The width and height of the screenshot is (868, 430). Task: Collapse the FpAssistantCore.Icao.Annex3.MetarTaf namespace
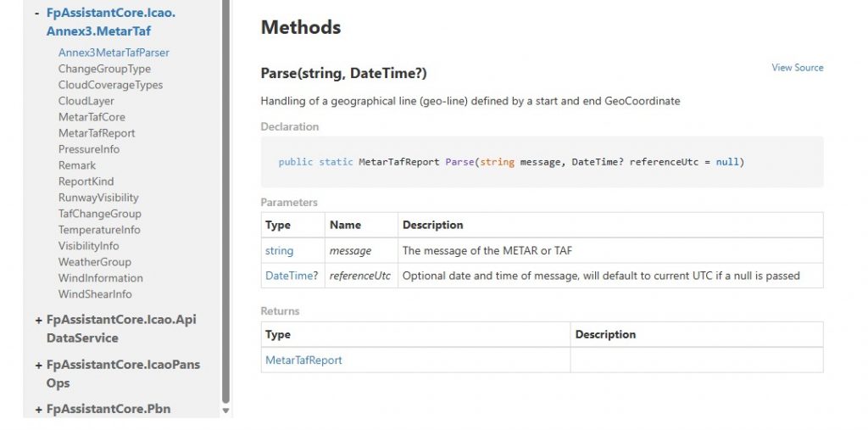pyautogui.click(x=38, y=14)
